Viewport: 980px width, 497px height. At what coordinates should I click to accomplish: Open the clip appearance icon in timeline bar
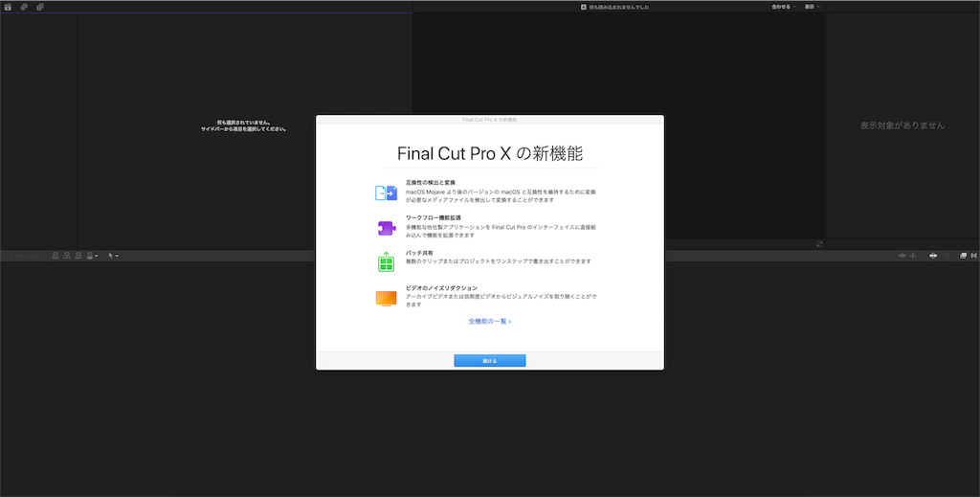[x=947, y=256]
